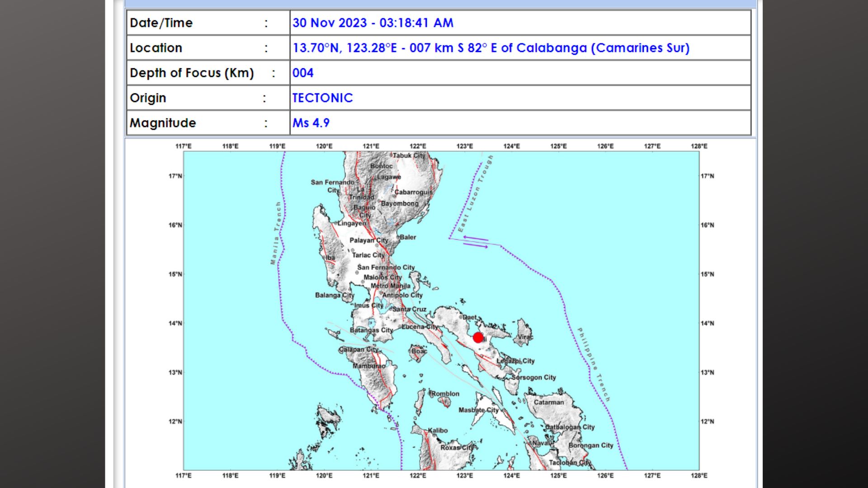Click the Catarman label on map
The image size is (868, 488).
click(549, 402)
